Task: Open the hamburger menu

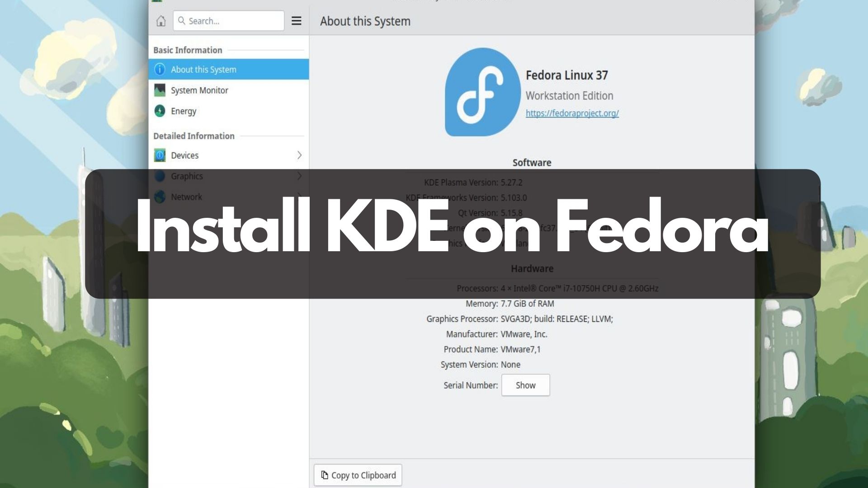Action: [x=296, y=21]
